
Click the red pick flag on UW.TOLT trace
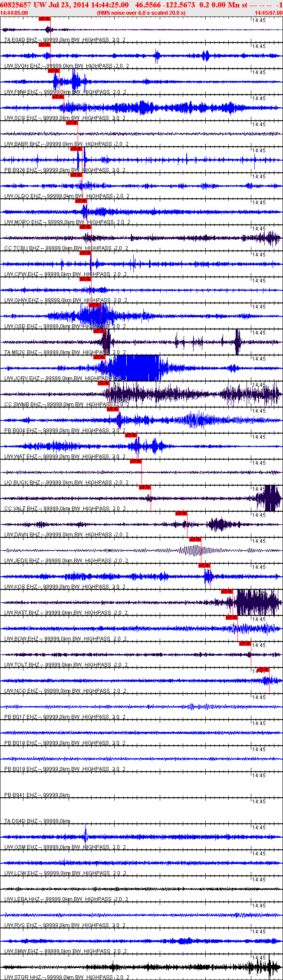pyautogui.click(x=245, y=644)
